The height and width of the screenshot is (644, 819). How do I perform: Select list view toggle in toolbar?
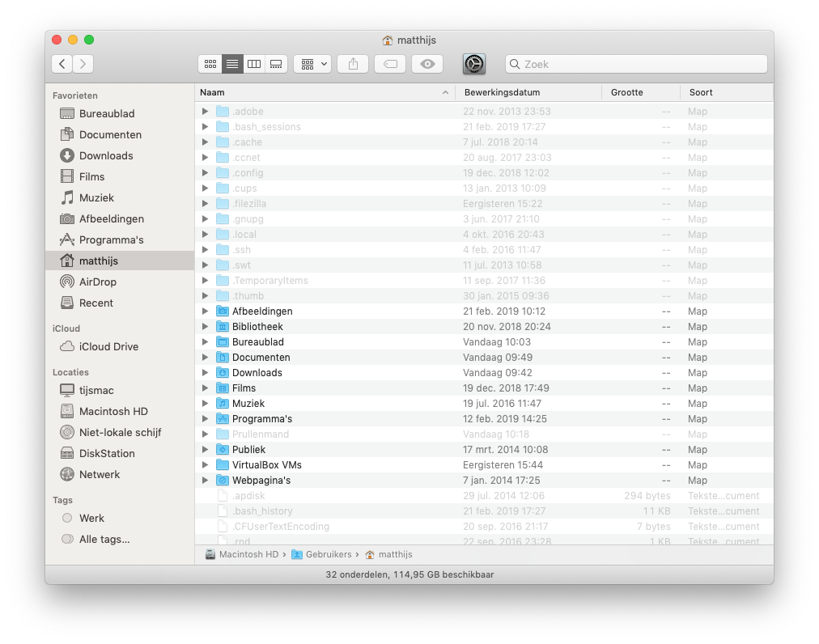pyautogui.click(x=232, y=64)
